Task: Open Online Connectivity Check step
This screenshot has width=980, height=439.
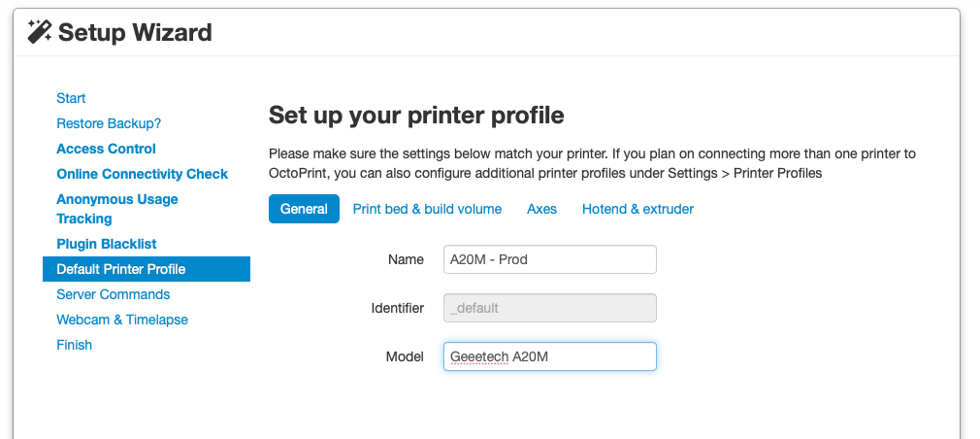Action: pos(142,174)
